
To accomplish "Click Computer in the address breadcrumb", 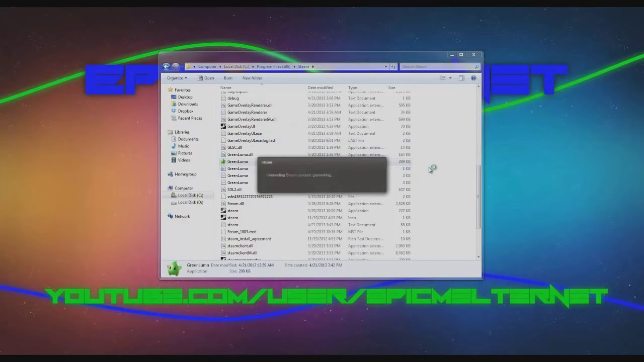I will pyautogui.click(x=207, y=66).
